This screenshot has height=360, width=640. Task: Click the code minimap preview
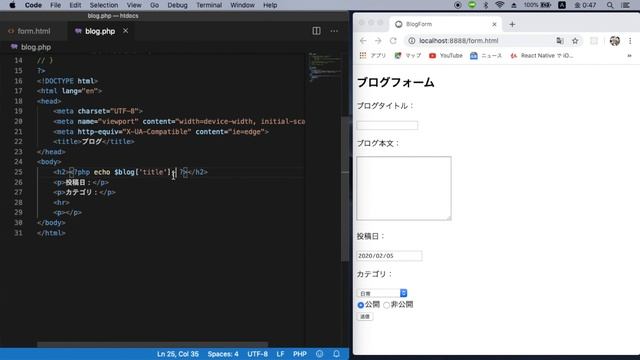(324, 67)
